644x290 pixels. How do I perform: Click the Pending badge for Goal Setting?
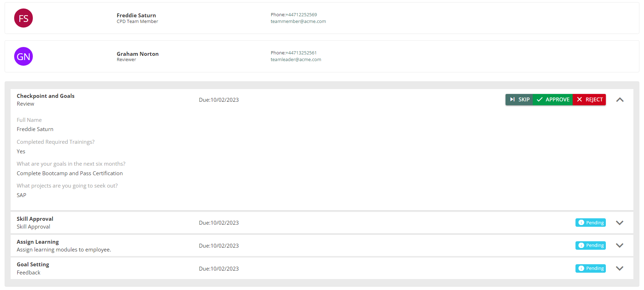(x=590, y=268)
